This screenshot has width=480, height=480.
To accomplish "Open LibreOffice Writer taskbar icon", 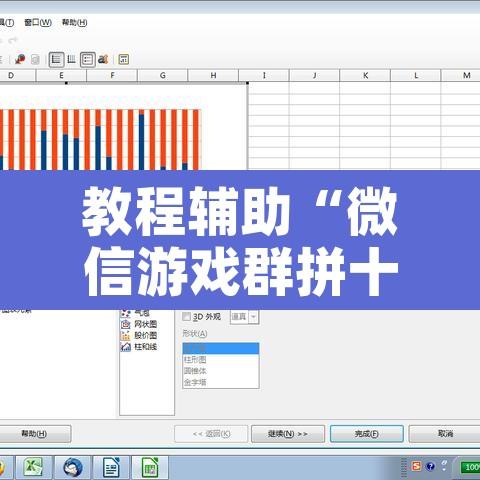I will coord(111,467).
